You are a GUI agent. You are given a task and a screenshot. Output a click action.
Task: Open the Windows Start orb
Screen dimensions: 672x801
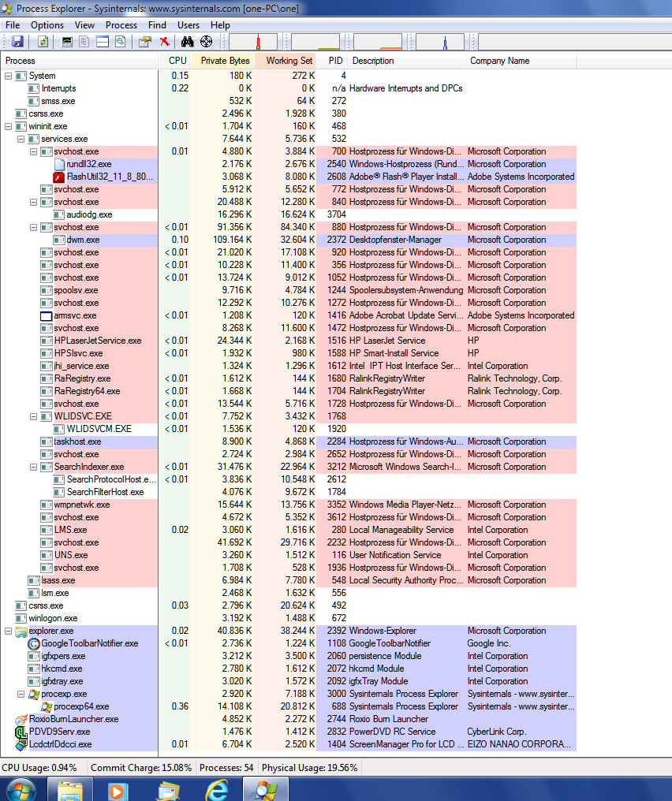(x=21, y=790)
